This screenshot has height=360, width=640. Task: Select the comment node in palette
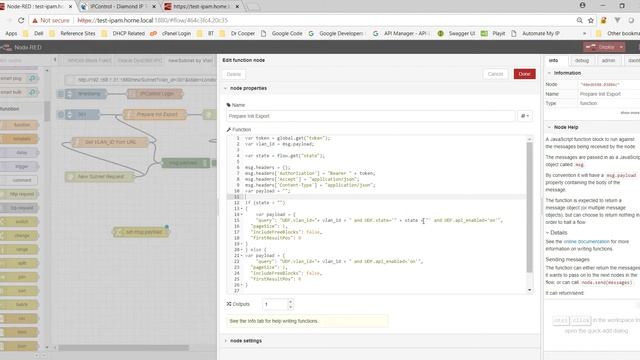coord(20,180)
